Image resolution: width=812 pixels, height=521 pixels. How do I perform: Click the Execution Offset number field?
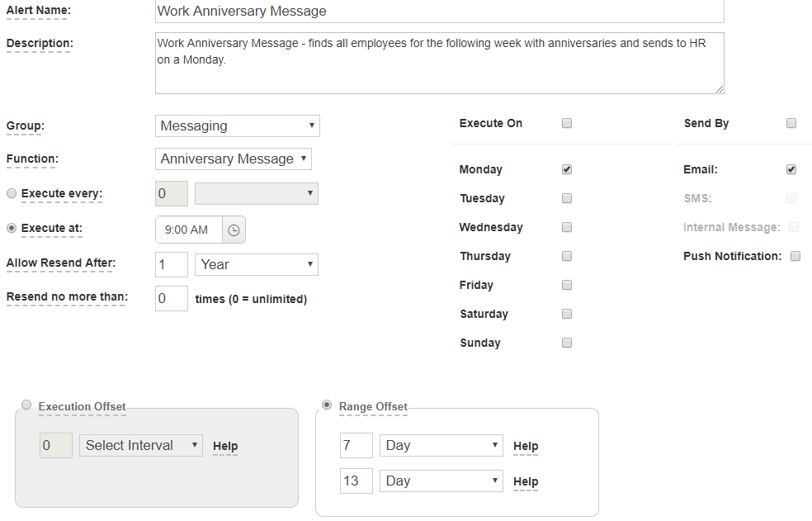[x=56, y=445]
